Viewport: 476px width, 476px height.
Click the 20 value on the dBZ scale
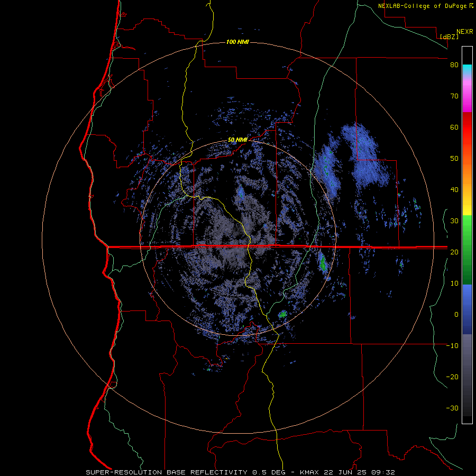click(454, 252)
